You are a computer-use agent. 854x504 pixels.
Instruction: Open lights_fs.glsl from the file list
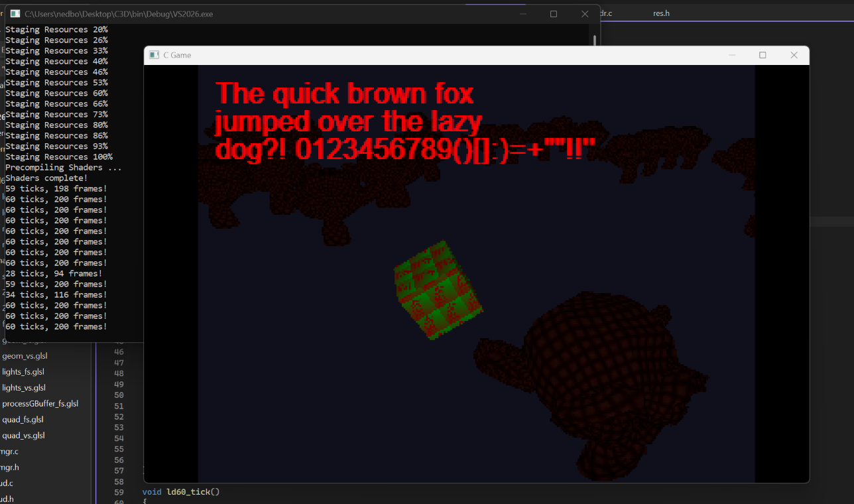23,372
